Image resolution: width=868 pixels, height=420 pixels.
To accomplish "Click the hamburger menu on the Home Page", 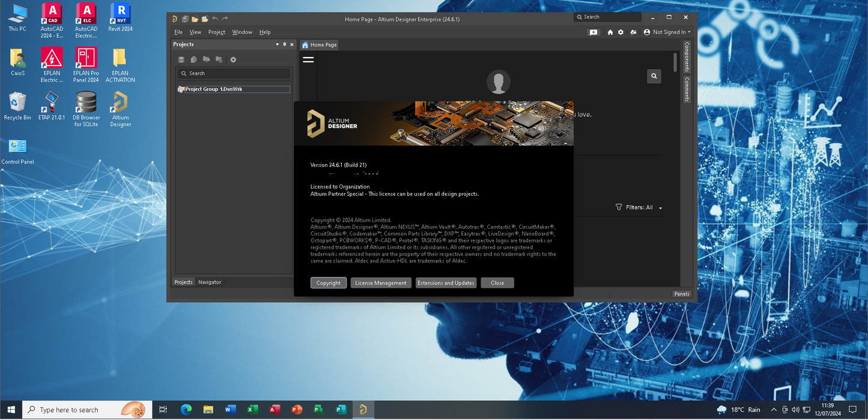I will pyautogui.click(x=308, y=59).
